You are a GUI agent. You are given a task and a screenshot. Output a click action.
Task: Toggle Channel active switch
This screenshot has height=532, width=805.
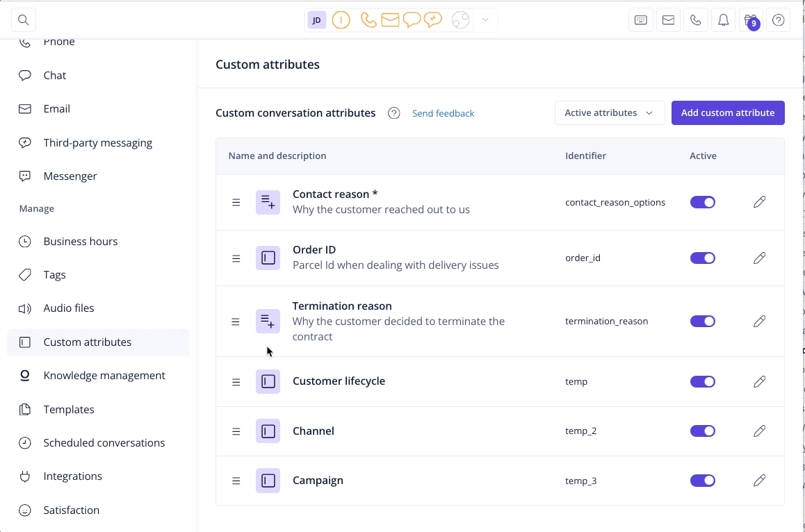click(x=702, y=431)
